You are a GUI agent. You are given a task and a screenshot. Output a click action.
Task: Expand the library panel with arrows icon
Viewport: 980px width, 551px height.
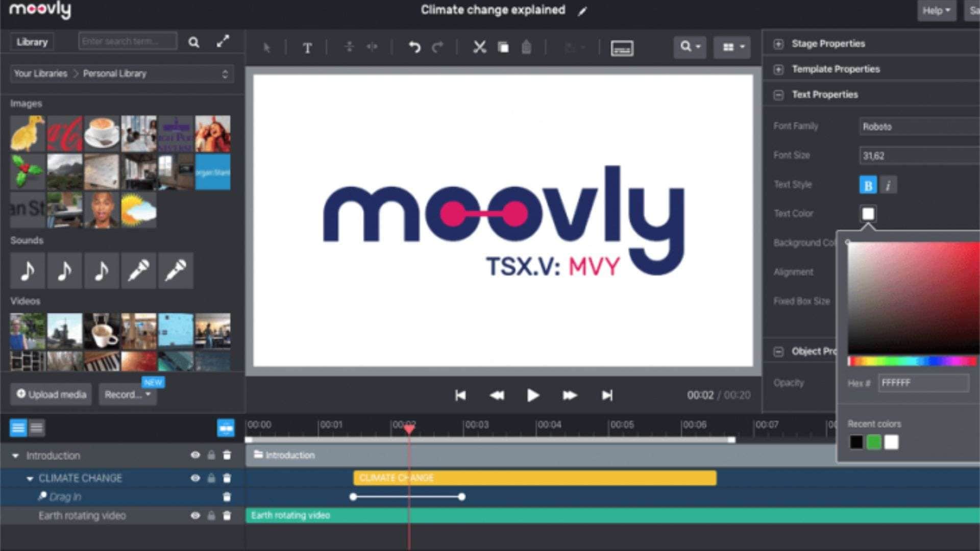click(223, 41)
